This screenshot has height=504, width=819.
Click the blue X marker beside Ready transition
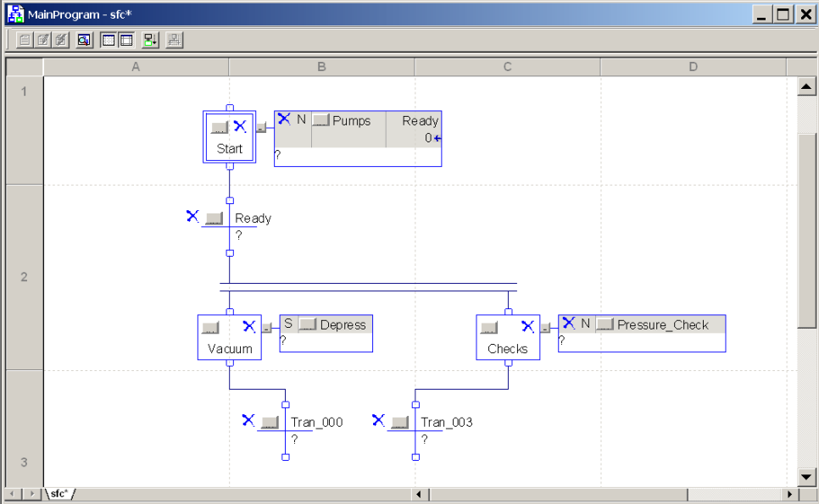coord(192,216)
